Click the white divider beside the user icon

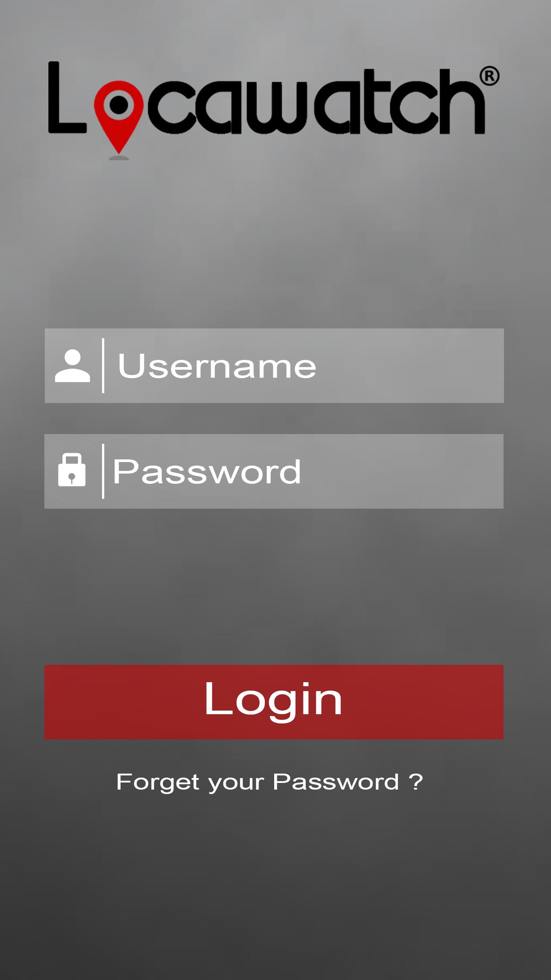[x=103, y=366]
